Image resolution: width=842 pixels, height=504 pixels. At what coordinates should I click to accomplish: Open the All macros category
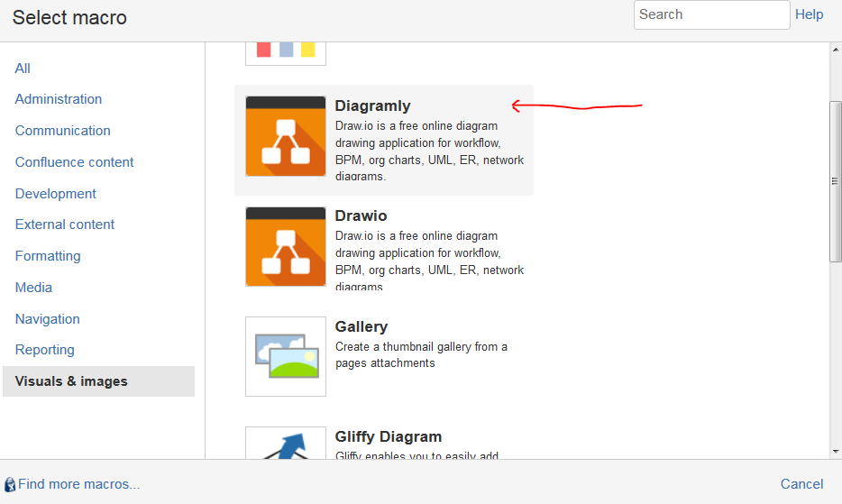coord(23,69)
